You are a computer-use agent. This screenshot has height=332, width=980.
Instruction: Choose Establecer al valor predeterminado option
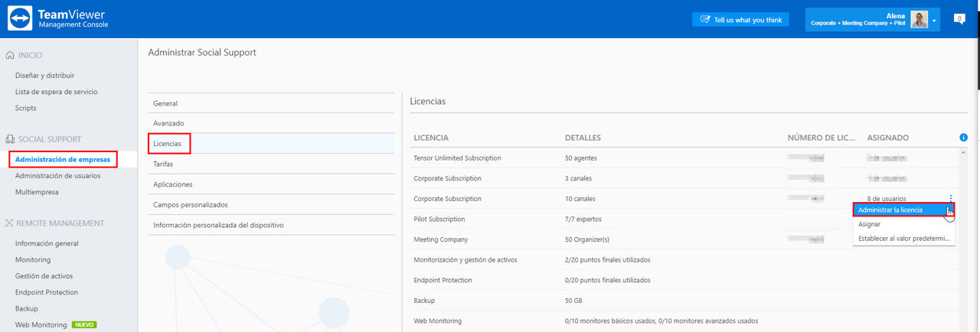pos(903,239)
